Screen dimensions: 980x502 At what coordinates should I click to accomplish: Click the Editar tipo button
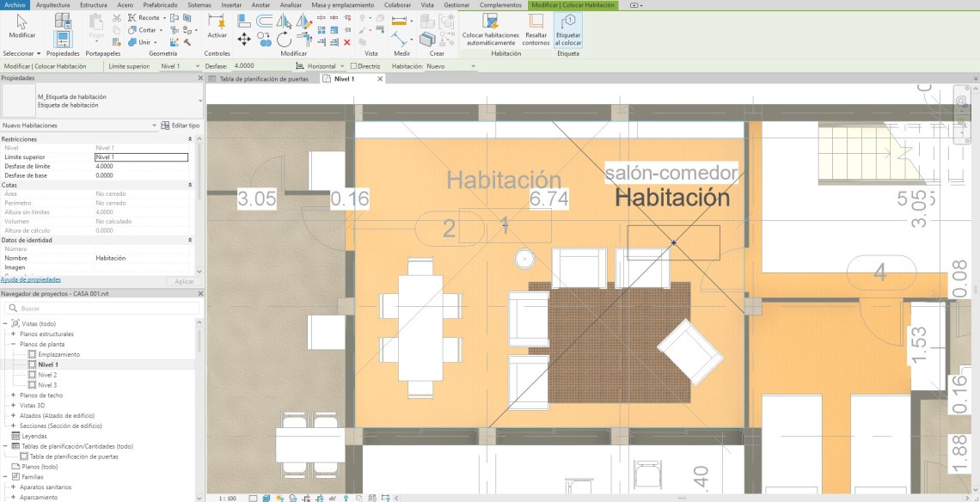(x=181, y=125)
